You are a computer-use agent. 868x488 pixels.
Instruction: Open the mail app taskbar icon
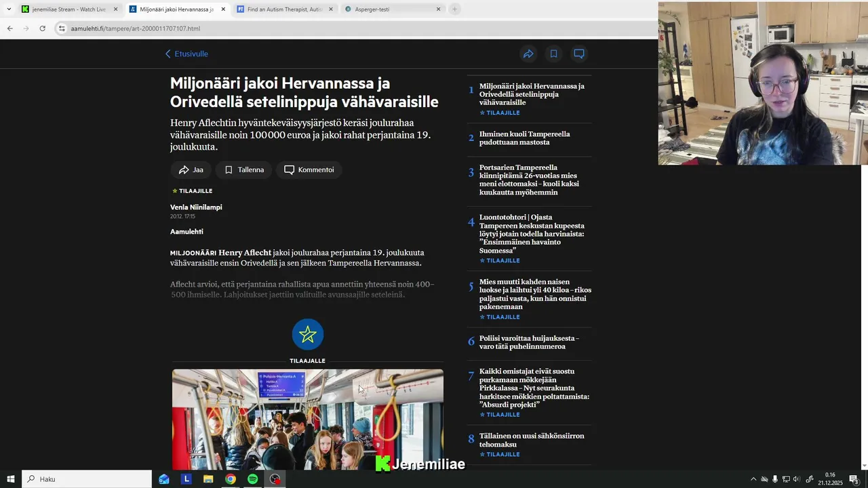pos(164,479)
